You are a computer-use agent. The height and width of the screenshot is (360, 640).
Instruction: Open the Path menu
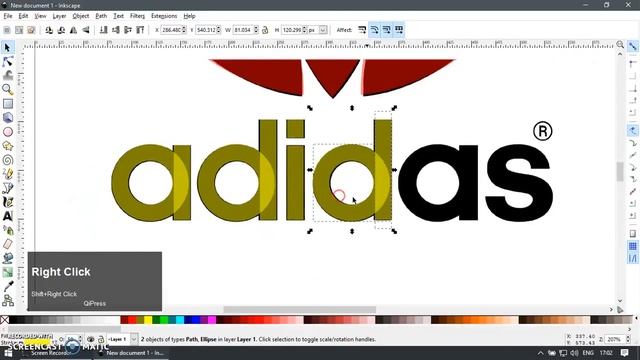(101, 16)
